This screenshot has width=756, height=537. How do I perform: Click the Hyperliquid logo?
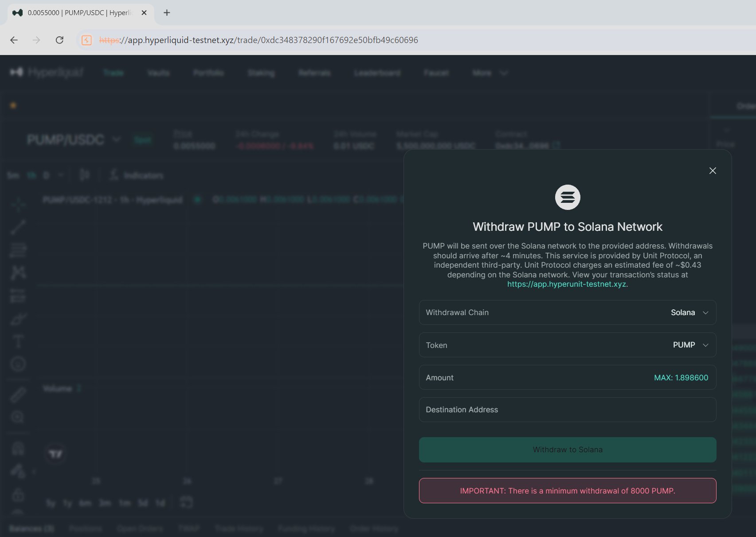click(x=47, y=72)
